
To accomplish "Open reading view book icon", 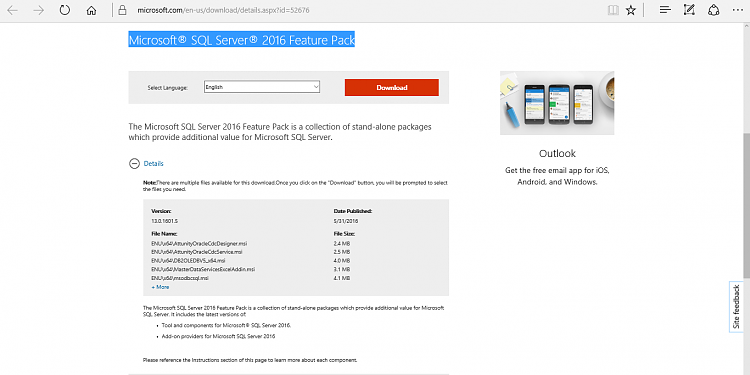I will click(x=613, y=10).
